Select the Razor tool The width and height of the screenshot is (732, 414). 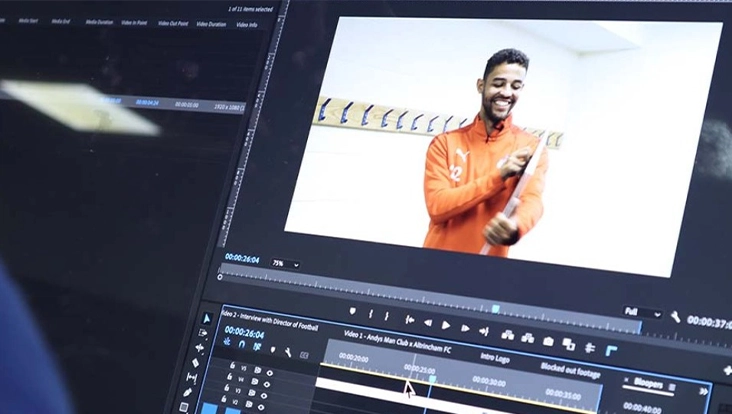click(x=195, y=362)
